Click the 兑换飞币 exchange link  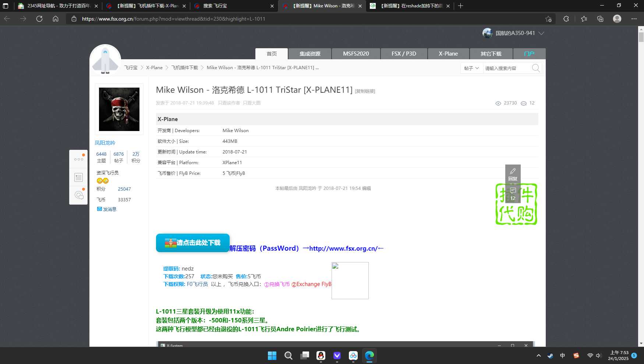[277, 284]
